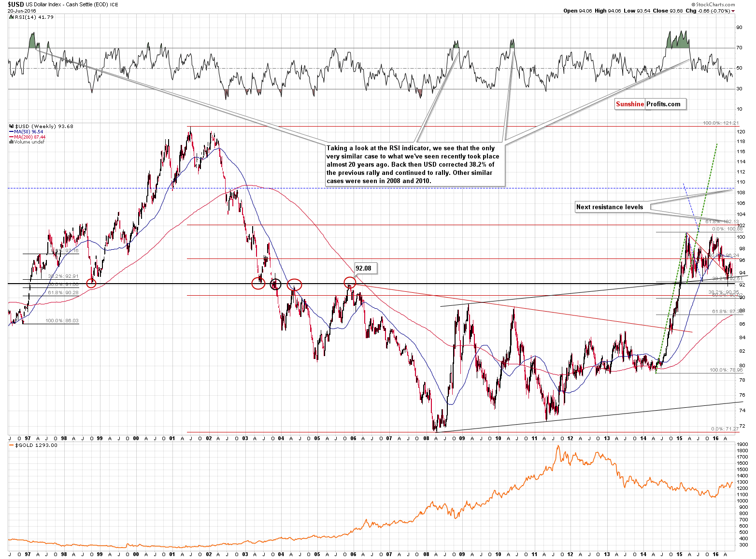
Task: Click the volume bars icon beside Volume undef
Action: point(11,142)
